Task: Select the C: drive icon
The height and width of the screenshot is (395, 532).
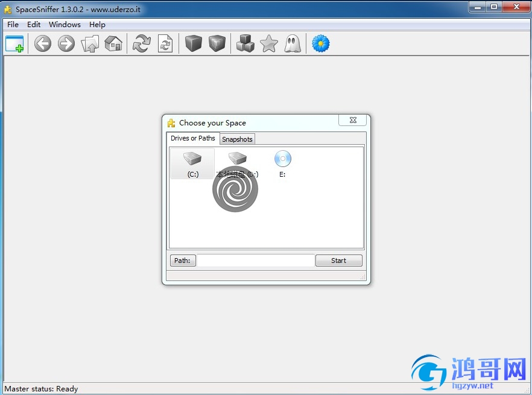Action: (x=193, y=164)
